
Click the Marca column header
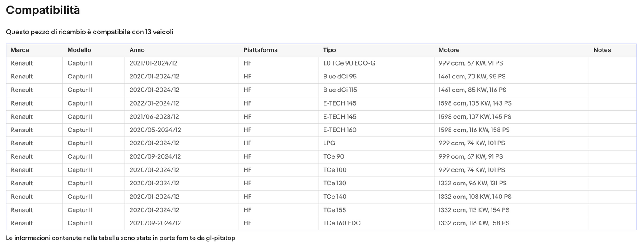click(x=20, y=50)
